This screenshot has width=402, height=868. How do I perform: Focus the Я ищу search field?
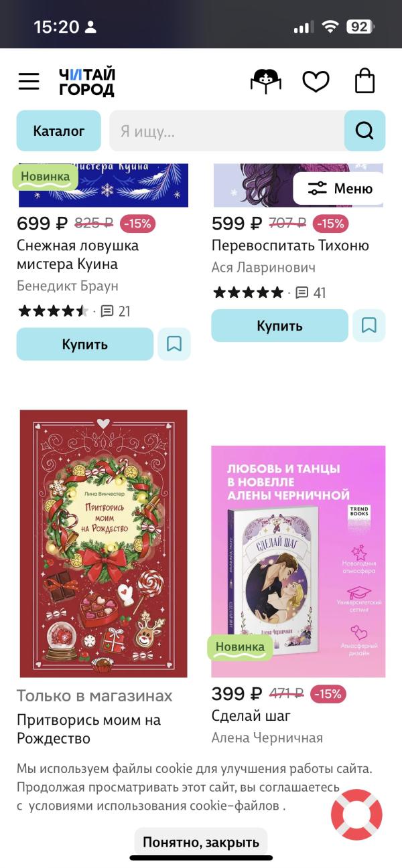[226, 131]
